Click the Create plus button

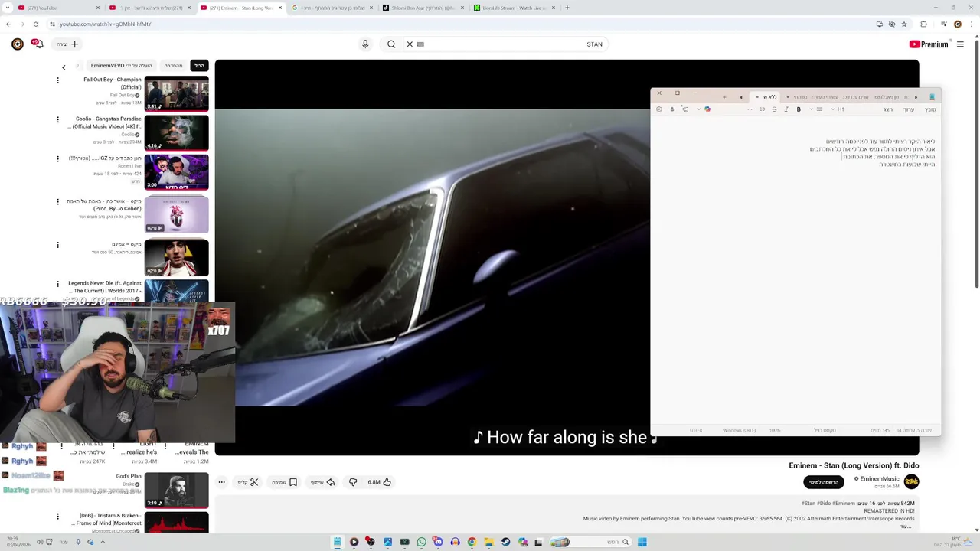(x=68, y=44)
